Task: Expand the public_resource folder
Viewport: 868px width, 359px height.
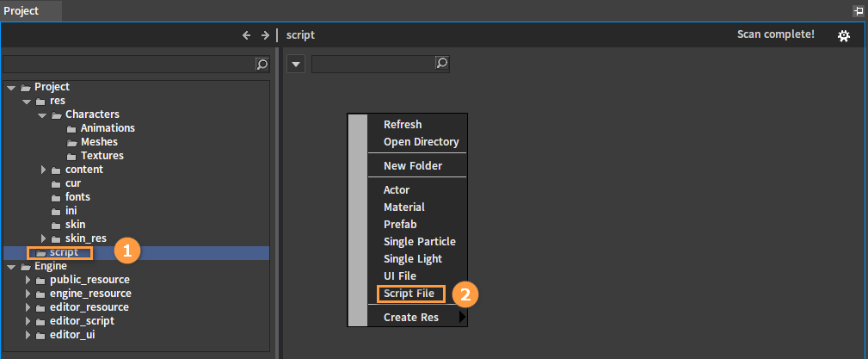Action: pyautogui.click(x=28, y=280)
